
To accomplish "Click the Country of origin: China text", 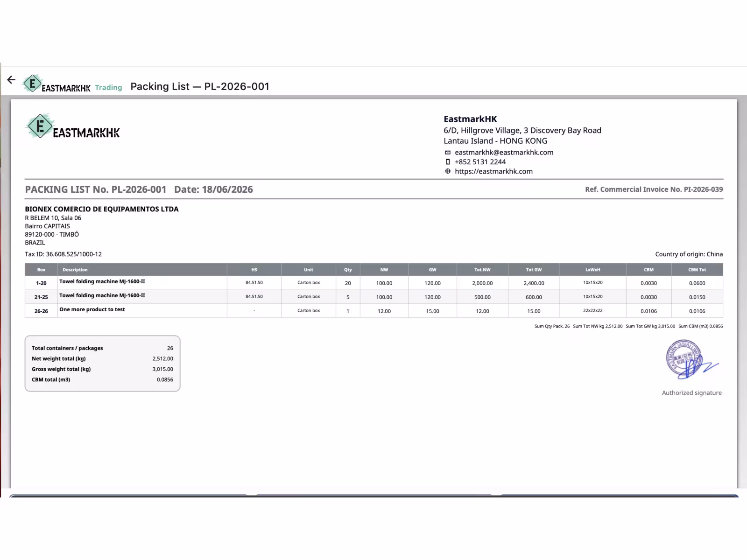I will (x=689, y=254).
